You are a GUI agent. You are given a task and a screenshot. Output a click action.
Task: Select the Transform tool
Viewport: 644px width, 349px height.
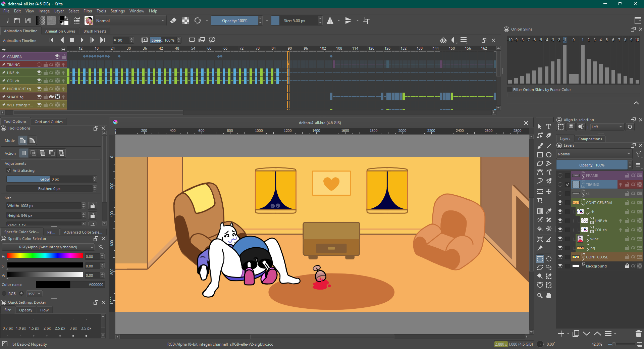click(x=540, y=192)
